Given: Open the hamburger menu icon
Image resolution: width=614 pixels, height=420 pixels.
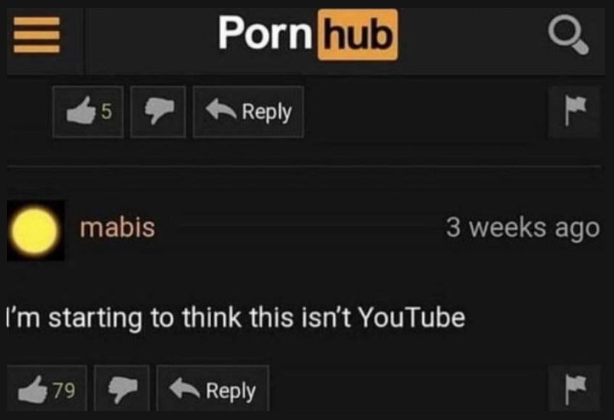Looking at the screenshot, I should click(x=37, y=35).
